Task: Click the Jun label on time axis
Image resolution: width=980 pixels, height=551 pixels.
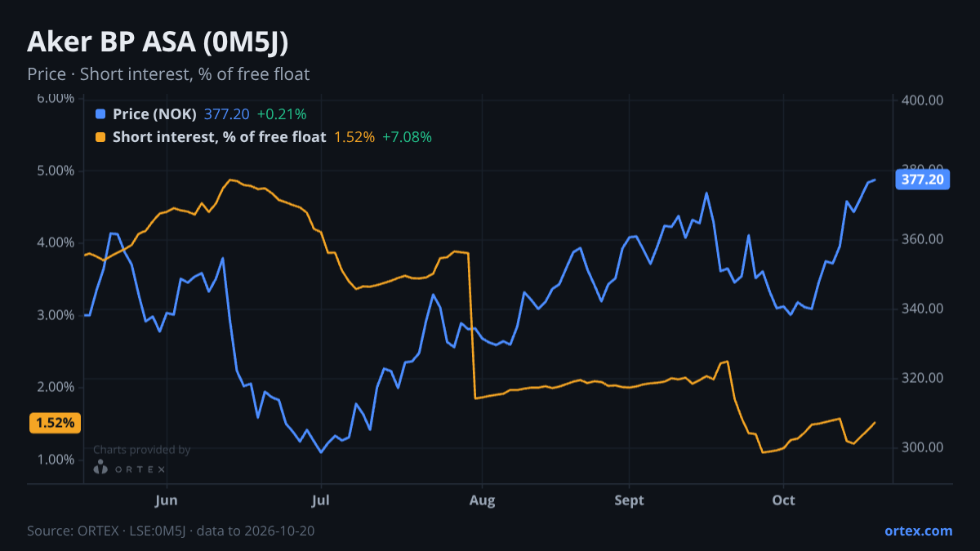Action: [166, 500]
